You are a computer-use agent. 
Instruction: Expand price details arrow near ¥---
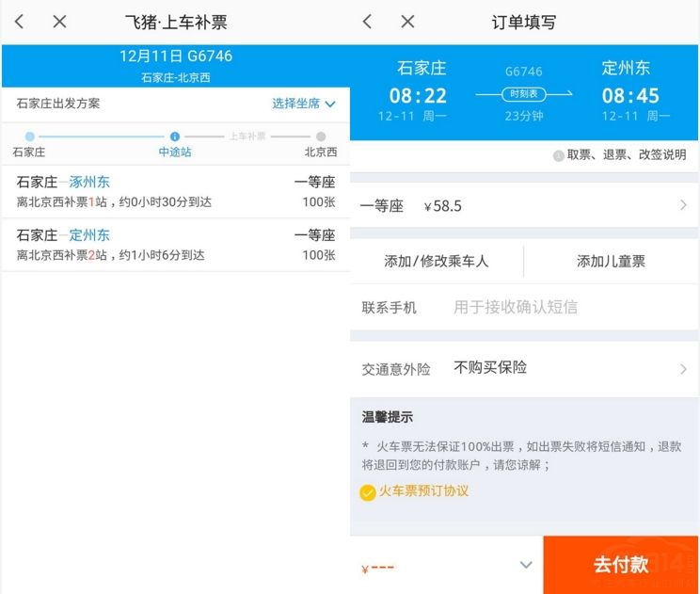click(x=526, y=565)
